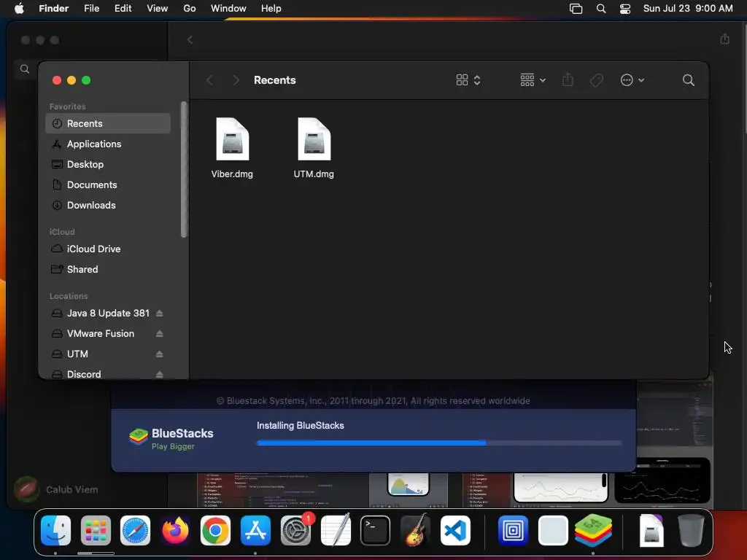Select Recents in the Finder sidebar
This screenshot has width=747, height=560.
coord(108,123)
